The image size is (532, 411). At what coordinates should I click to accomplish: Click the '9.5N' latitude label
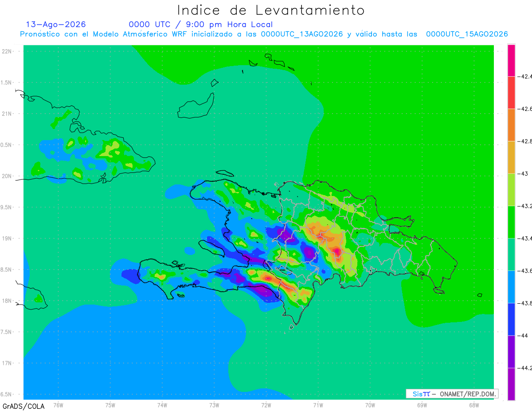pos(7,207)
